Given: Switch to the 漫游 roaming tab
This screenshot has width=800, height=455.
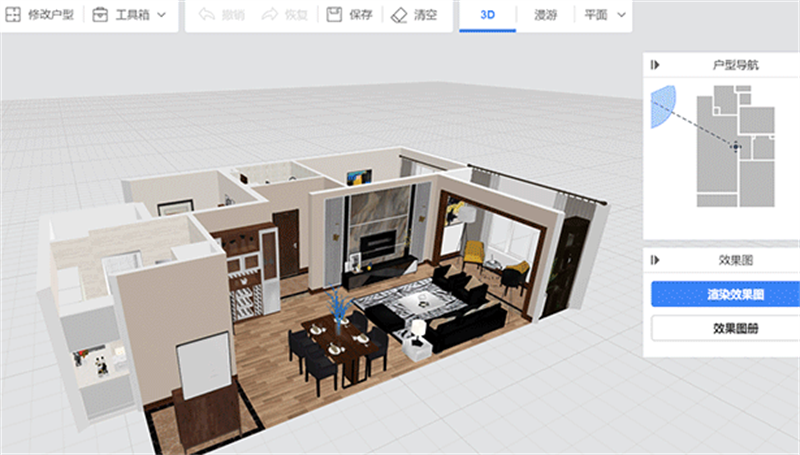Looking at the screenshot, I should coord(545,15).
